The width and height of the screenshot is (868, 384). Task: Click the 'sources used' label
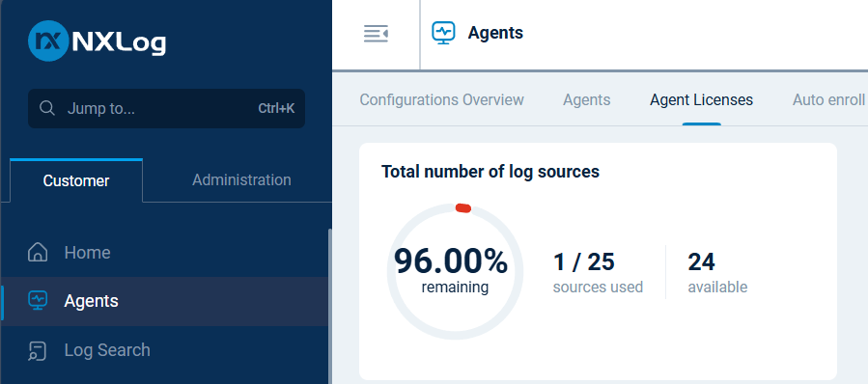[x=598, y=288]
